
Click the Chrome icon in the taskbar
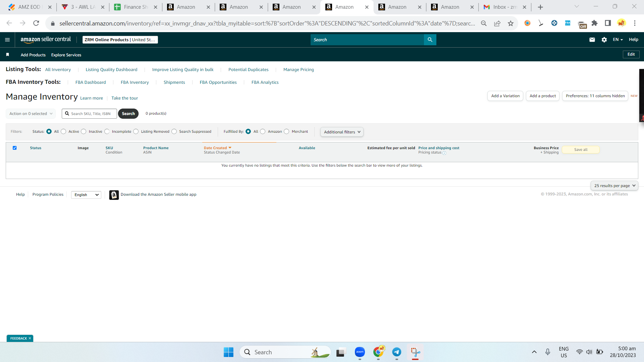tap(378, 352)
